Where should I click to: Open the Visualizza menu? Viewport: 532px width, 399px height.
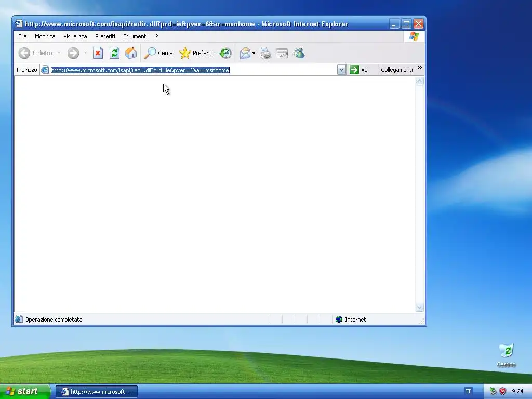point(75,36)
